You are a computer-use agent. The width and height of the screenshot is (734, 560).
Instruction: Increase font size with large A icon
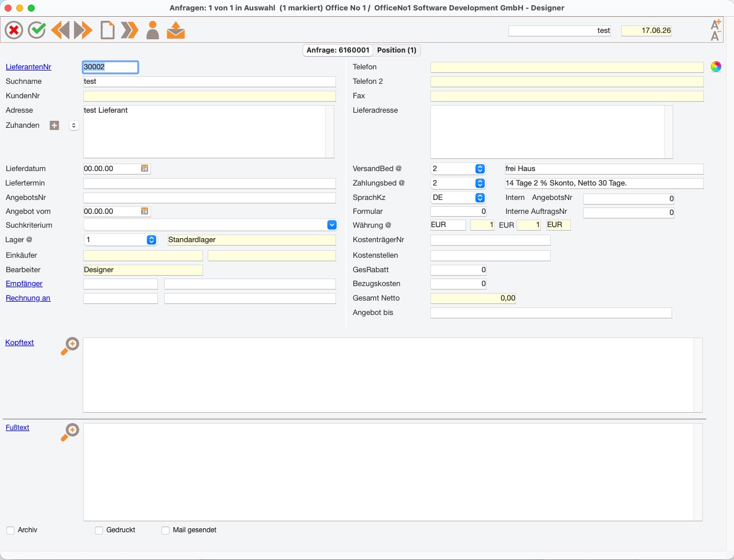[x=715, y=24]
